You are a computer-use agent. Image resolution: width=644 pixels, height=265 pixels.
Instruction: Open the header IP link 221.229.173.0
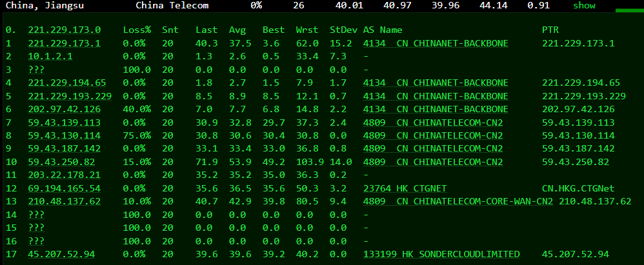[x=64, y=30]
